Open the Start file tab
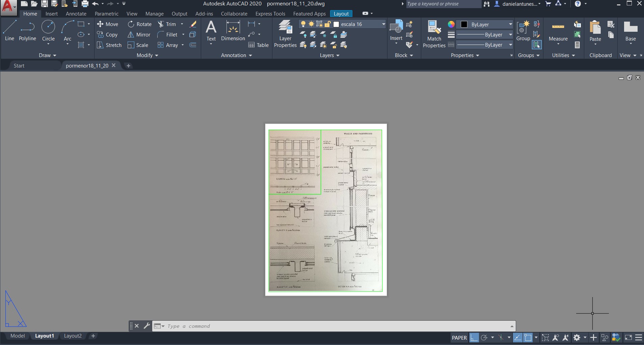 click(x=19, y=65)
